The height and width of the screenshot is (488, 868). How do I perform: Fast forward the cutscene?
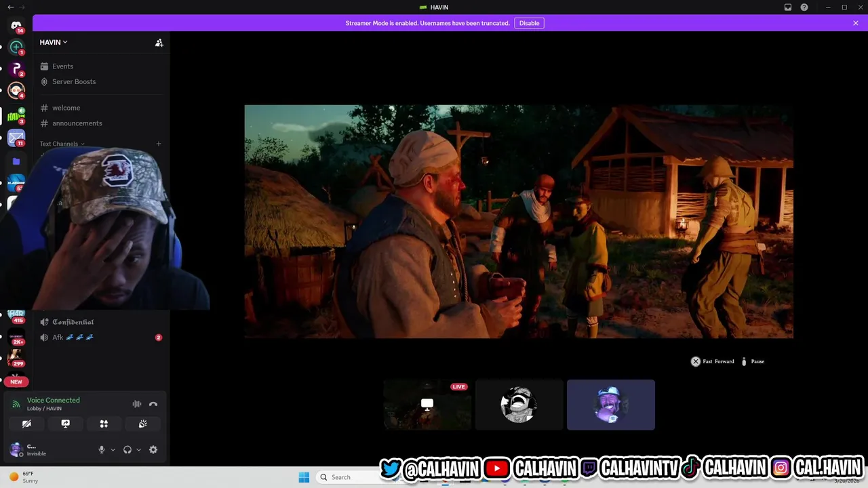pos(713,361)
